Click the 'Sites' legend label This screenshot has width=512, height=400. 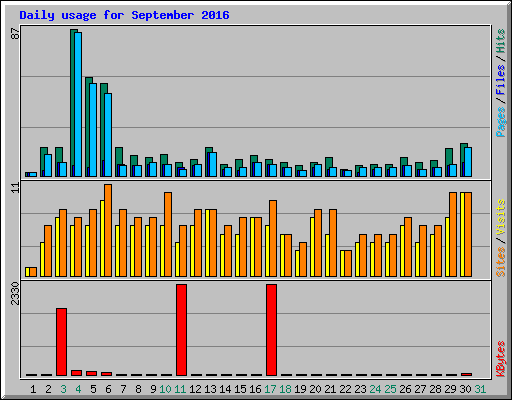500,262
